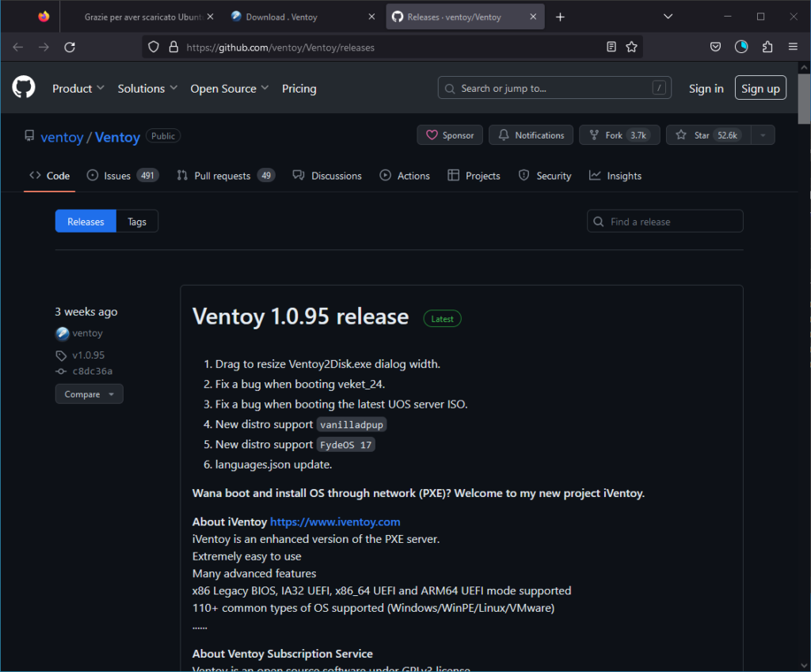Image resolution: width=811 pixels, height=672 pixels.
Task: Click the GitHub logo icon
Action: tap(24, 87)
